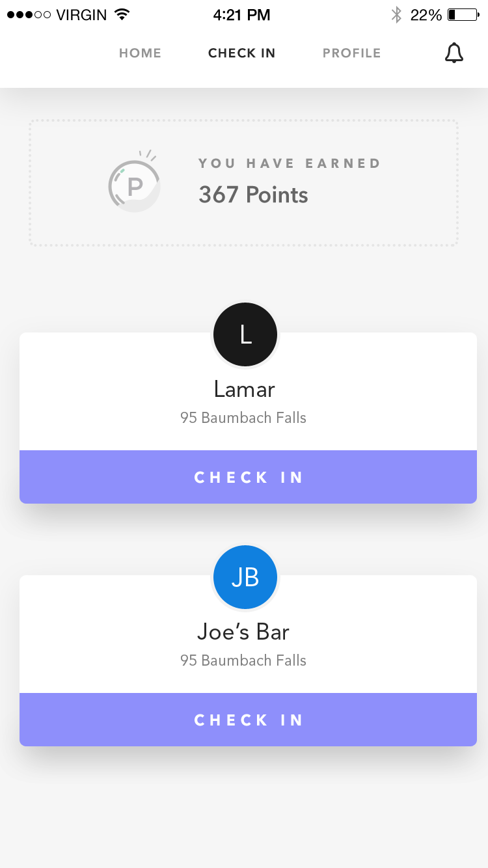Open the Lamar venue name
The image size is (488, 868).
tap(244, 389)
